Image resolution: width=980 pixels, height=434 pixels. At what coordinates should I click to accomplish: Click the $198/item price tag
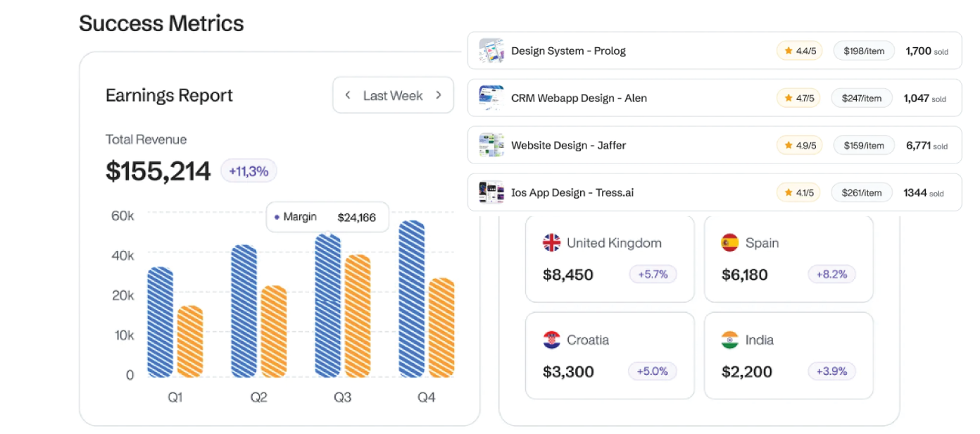click(864, 51)
